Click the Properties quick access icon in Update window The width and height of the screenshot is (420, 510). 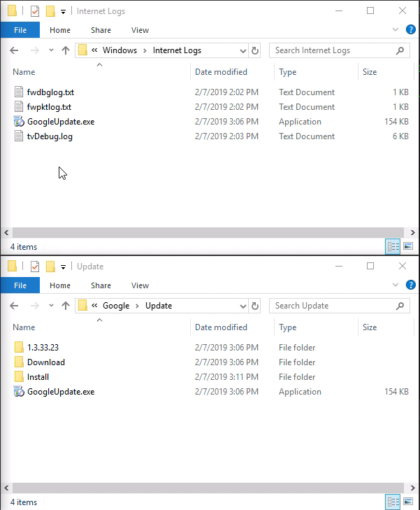pos(35,267)
